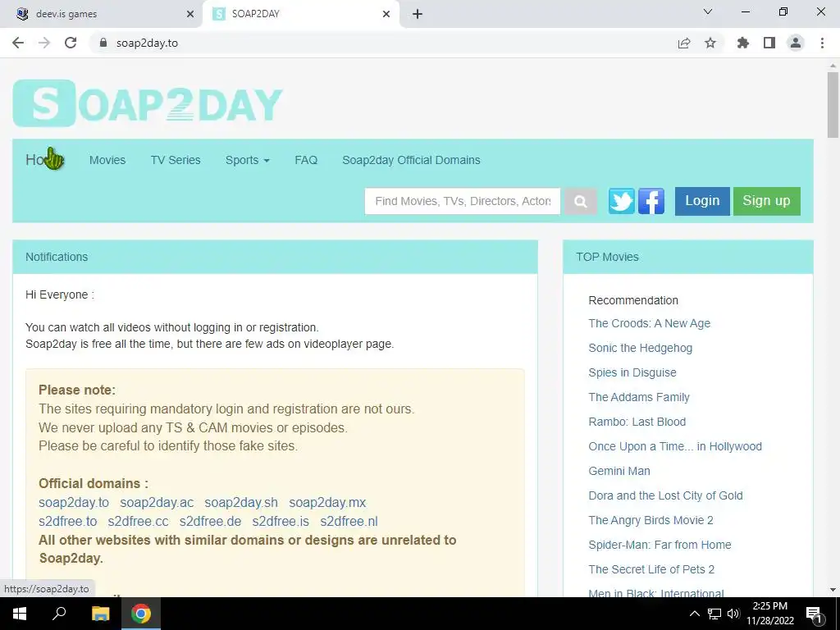Show hidden system tray icons
840x630 pixels.
click(694, 614)
